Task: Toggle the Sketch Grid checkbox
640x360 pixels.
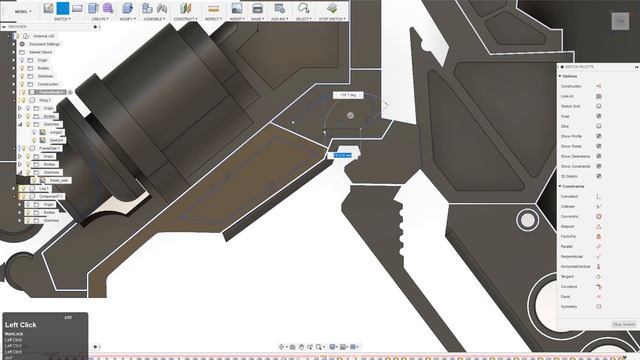Action: tap(599, 106)
